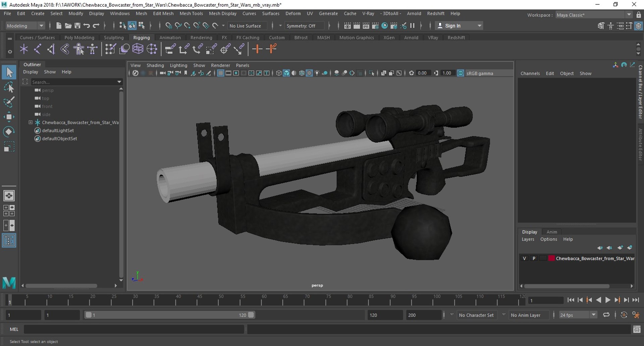Screen dimensions: 644x346
Task: Click Create Joints shelf icon
Action: [37, 49]
